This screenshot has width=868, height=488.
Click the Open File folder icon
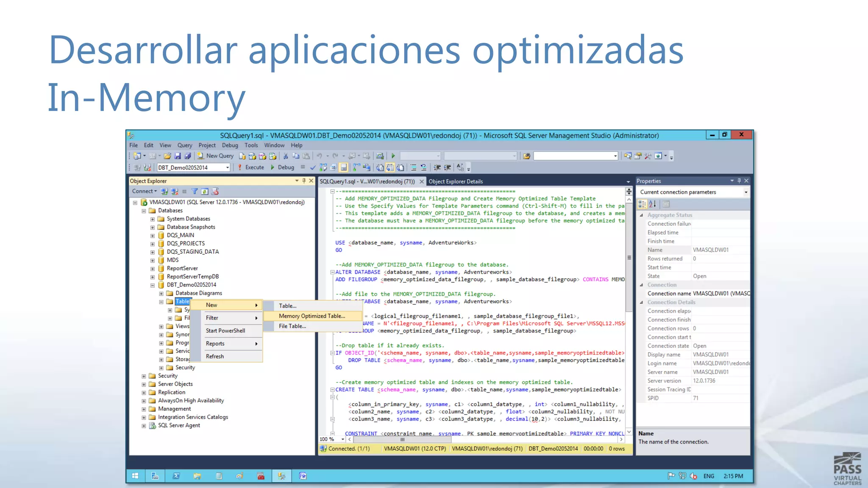(x=167, y=156)
